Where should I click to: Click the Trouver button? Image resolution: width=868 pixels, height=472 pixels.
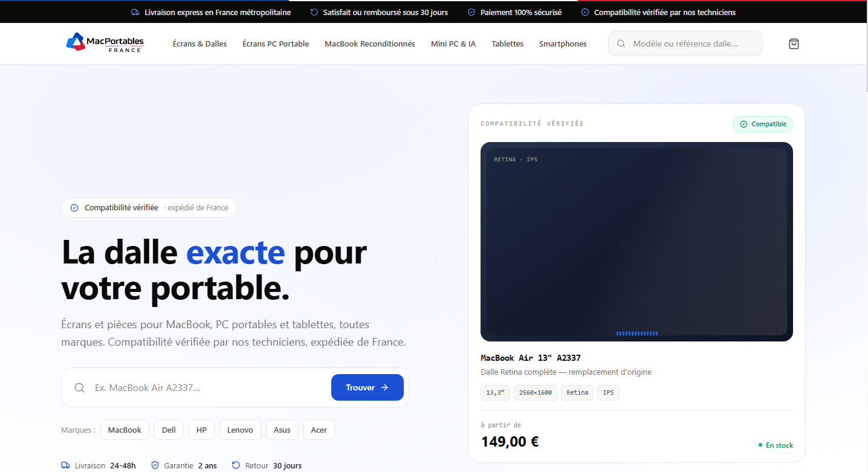[x=368, y=387]
